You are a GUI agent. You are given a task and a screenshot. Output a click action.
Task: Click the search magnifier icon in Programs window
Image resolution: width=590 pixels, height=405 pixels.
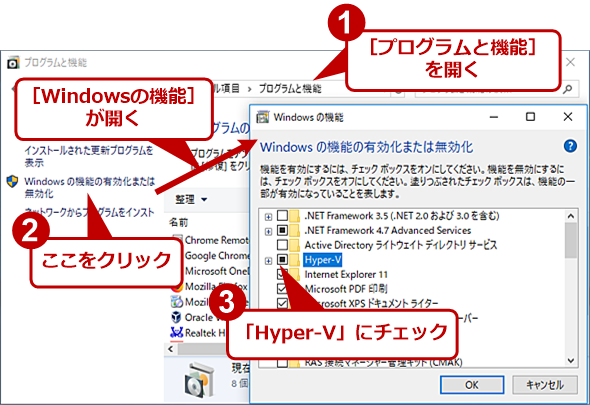567,89
